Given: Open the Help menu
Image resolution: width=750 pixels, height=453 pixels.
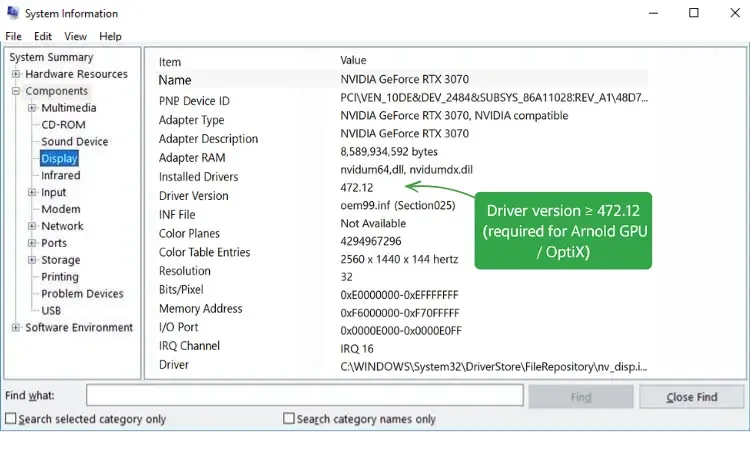Looking at the screenshot, I should click(x=110, y=36).
